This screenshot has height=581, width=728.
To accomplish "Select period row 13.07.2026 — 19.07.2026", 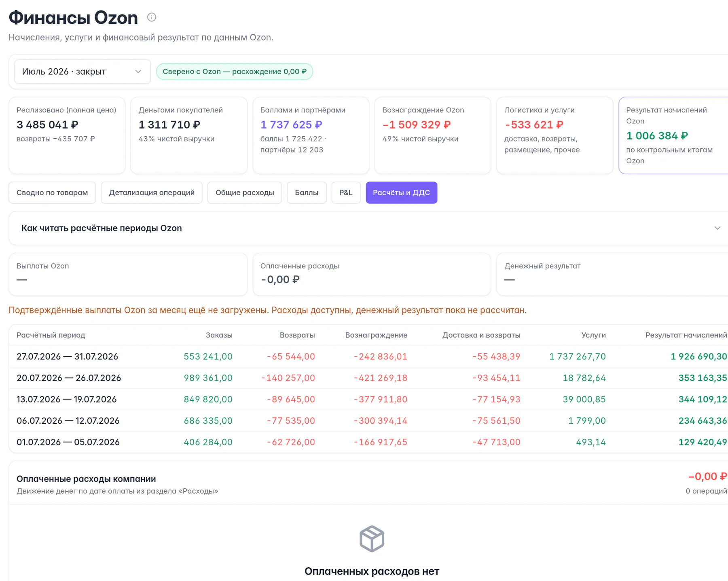I will pyautogui.click(x=368, y=399).
